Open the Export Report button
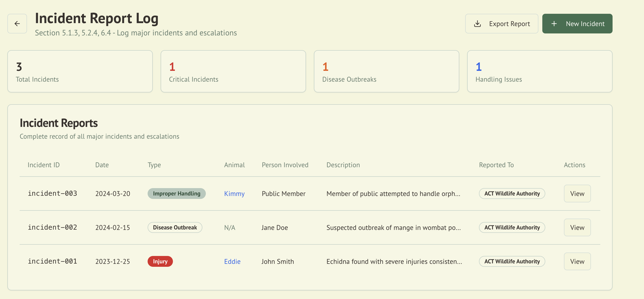The width and height of the screenshot is (644, 299). coord(502,24)
